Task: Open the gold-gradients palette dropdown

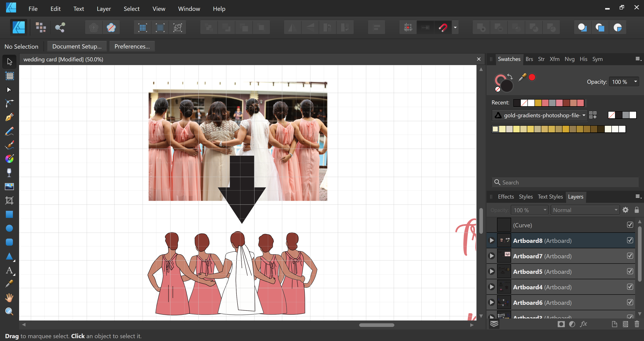Action: [x=539, y=115]
